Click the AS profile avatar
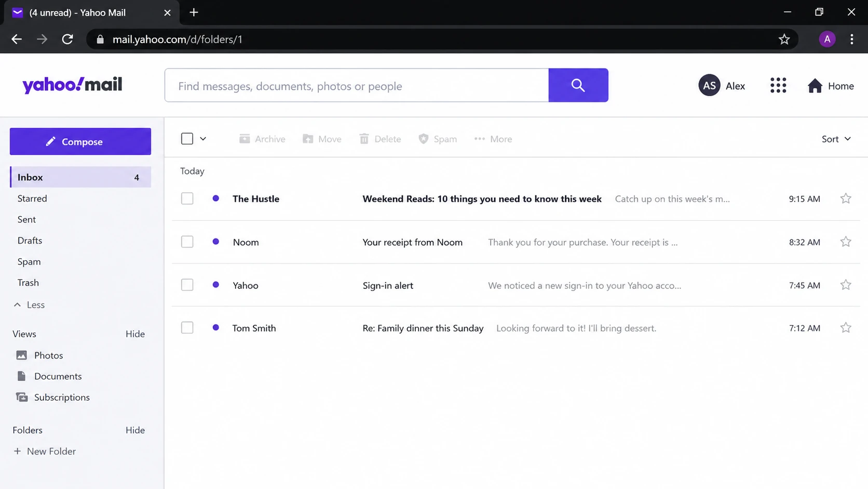 pyautogui.click(x=709, y=85)
